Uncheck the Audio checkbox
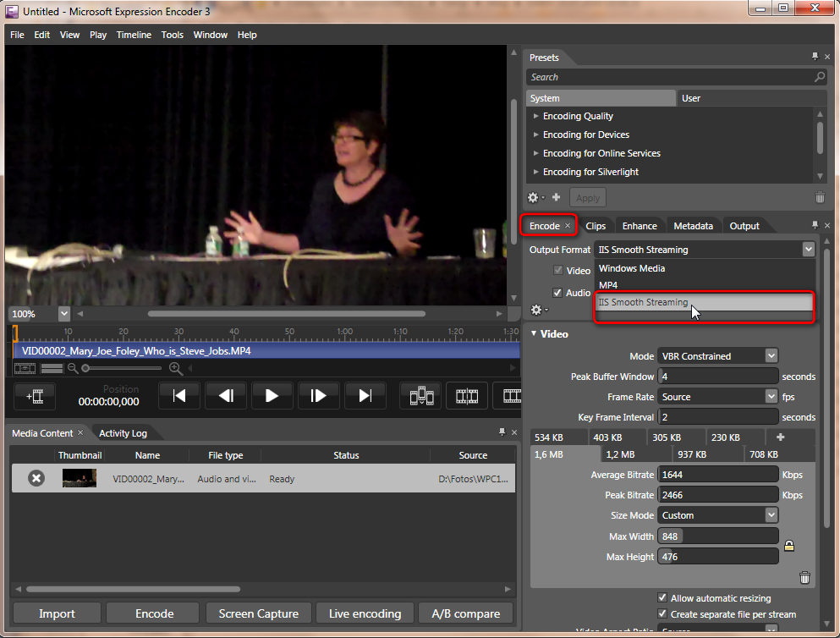This screenshot has height=638, width=840. pos(557,293)
